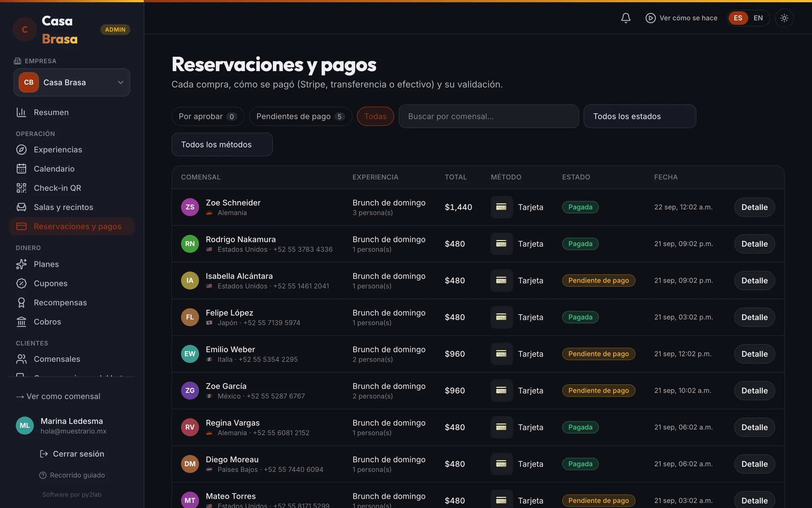This screenshot has height=508, width=812.
Task: Click Pendiente de pago badge for Isabella Alcántara
Action: coord(598,280)
